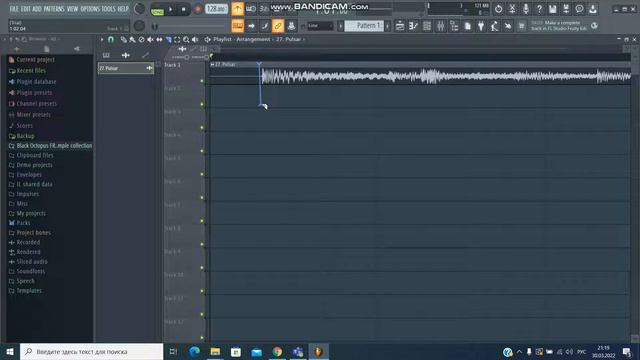
Task: Select the playlist Delete tool
Action: click(x=141, y=40)
